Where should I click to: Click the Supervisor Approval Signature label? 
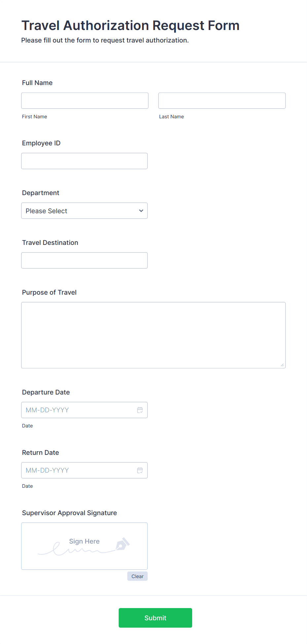(69, 513)
